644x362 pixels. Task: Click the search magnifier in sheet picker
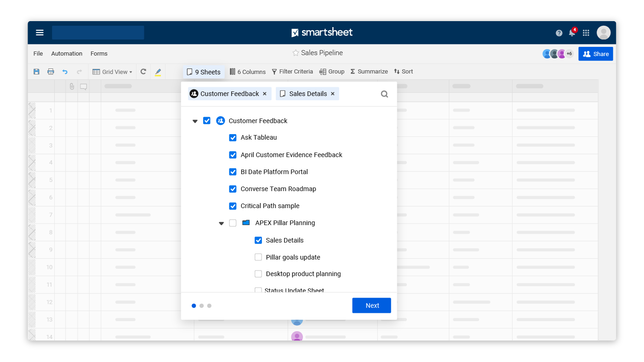pos(384,94)
